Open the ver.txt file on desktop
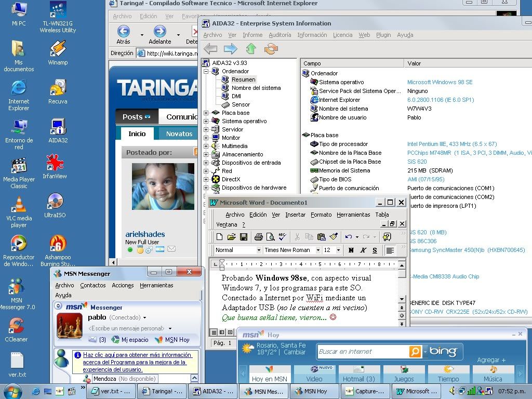The width and height of the screenshot is (532, 399). (x=17, y=365)
